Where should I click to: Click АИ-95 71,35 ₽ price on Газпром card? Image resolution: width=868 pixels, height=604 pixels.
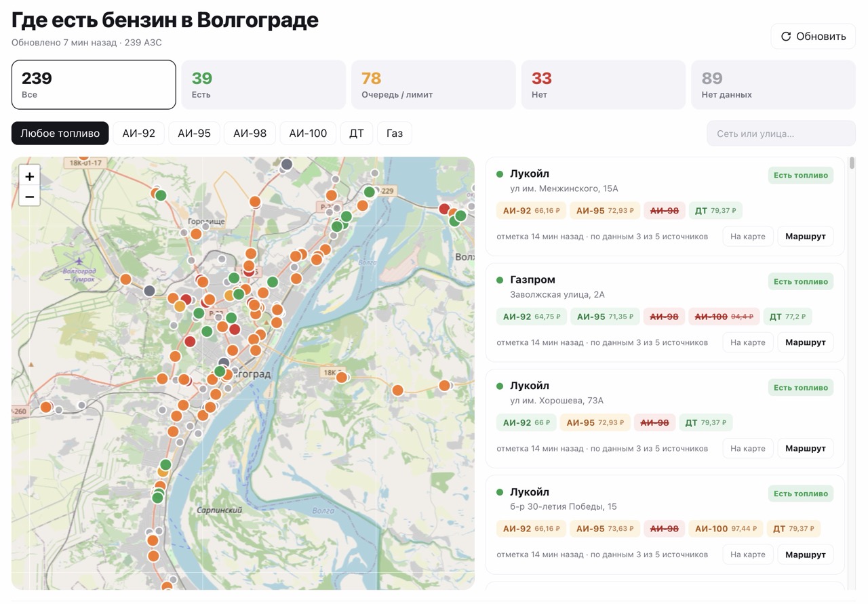[605, 317]
